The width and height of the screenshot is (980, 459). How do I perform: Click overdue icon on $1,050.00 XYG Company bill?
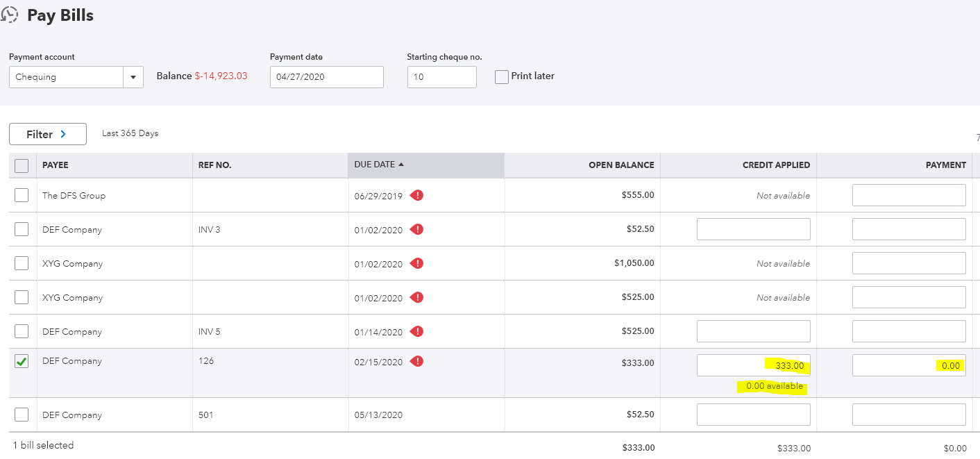tap(416, 263)
